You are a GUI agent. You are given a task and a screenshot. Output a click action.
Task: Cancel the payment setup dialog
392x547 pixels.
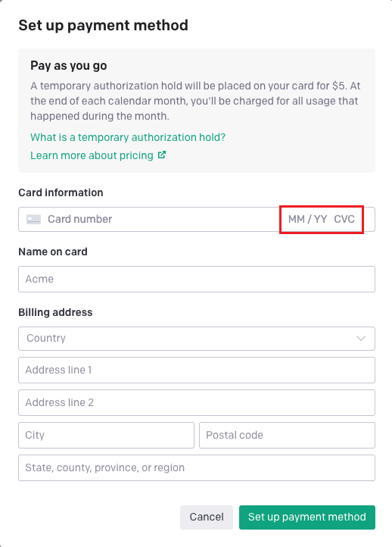(207, 517)
